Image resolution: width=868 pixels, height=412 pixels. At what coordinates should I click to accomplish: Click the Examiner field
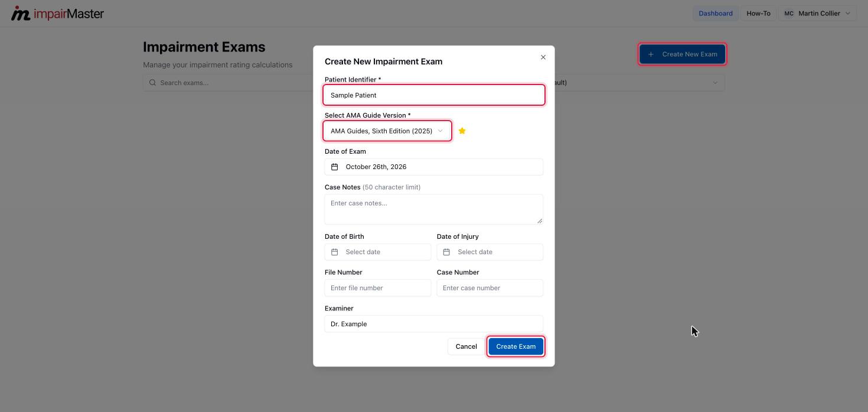(434, 324)
